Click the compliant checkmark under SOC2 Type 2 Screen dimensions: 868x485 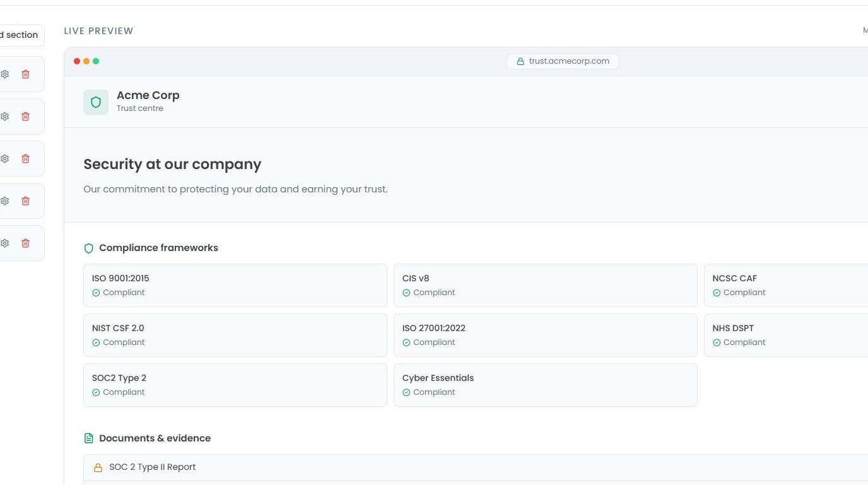click(96, 393)
